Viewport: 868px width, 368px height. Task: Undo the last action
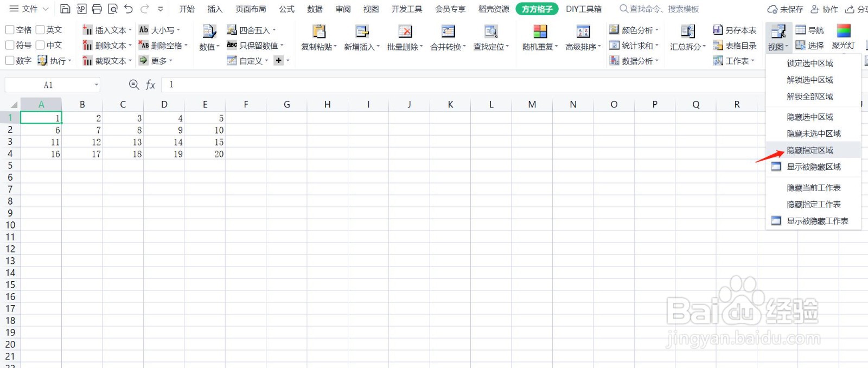[129, 9]
